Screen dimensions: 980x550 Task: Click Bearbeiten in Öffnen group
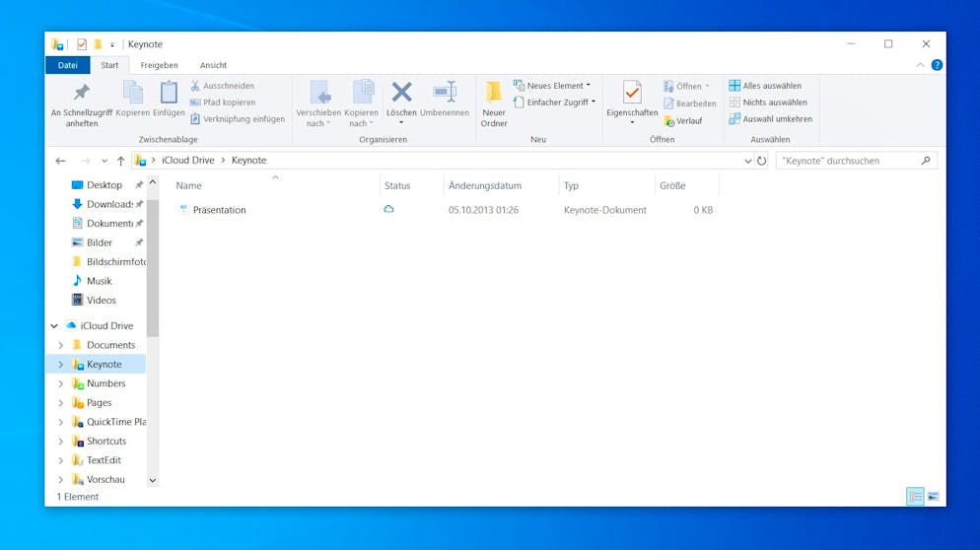coord(689,103)
